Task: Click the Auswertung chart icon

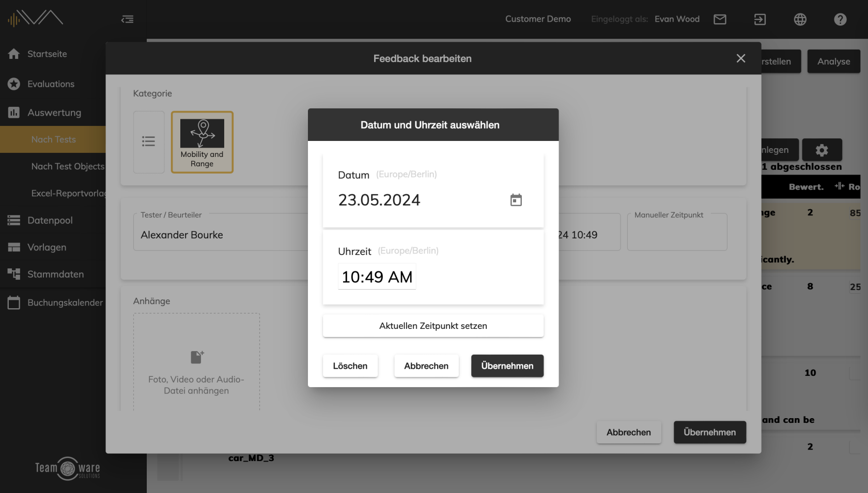Action: point(14,112)
